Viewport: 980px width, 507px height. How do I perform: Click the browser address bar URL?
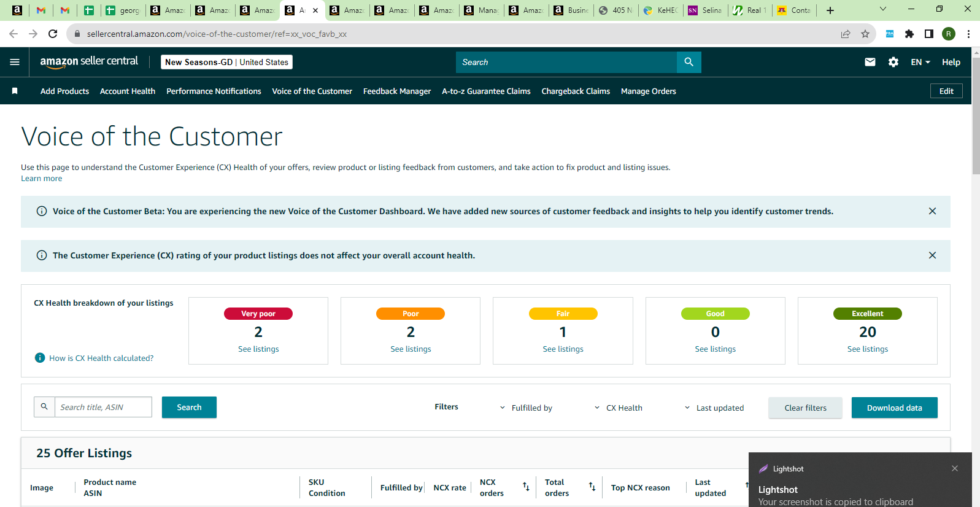point(217,34)
